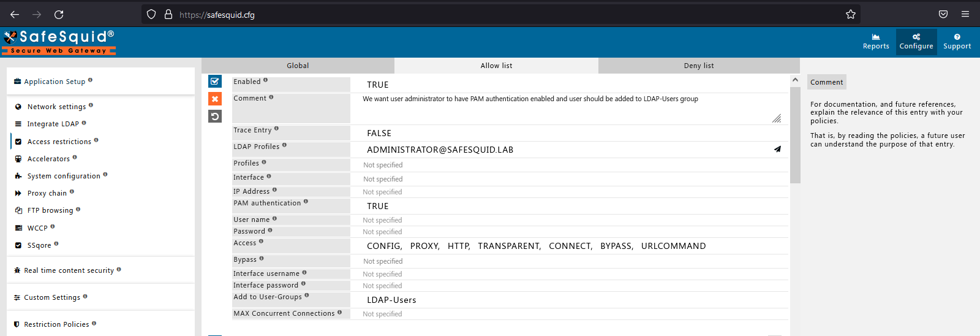Viewport: 980px width, 336px height.
Task: Click the Comment text area
Action: click(x=569, y=109)
